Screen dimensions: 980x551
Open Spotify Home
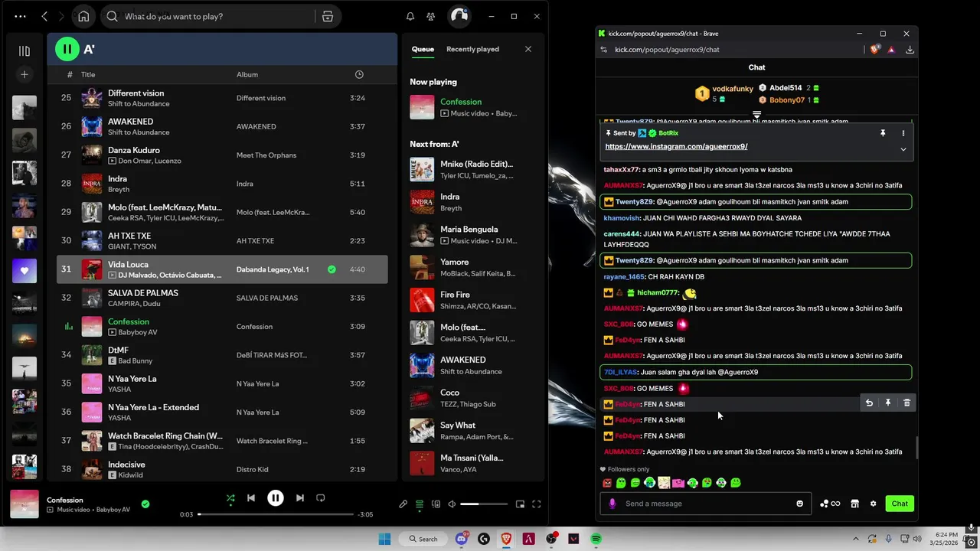(x=83, y=16)
